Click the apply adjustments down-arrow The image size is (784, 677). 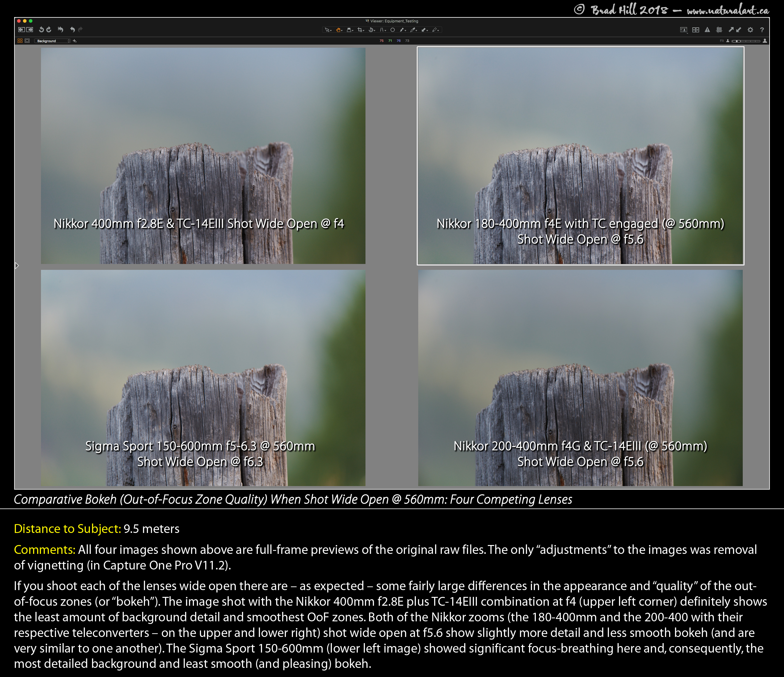[x=739, y=29]
